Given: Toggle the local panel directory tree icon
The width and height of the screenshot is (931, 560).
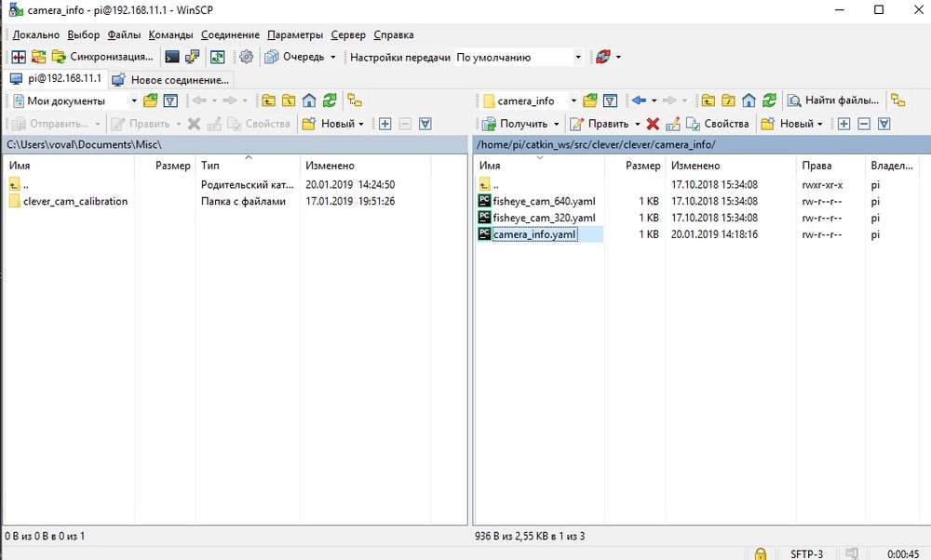Looking at the screenshot, I should (x=354, y=100).
